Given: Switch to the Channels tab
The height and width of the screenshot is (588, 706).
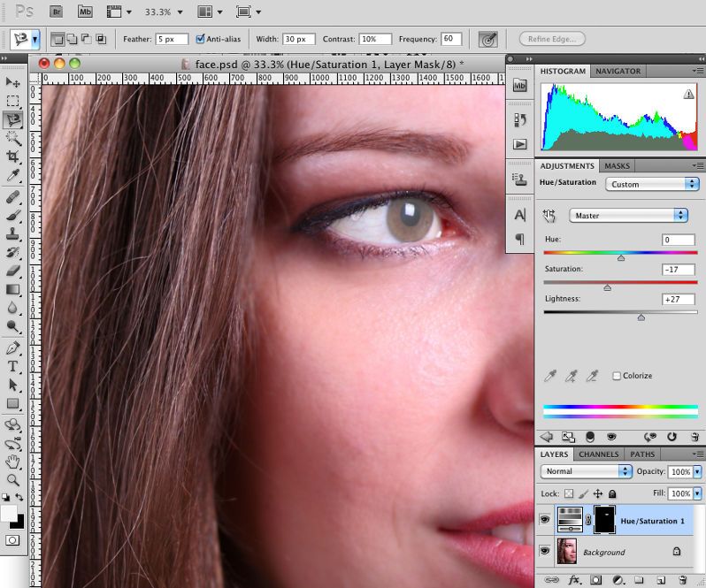Looking at the screenshot, I should [x=599, y=454].
